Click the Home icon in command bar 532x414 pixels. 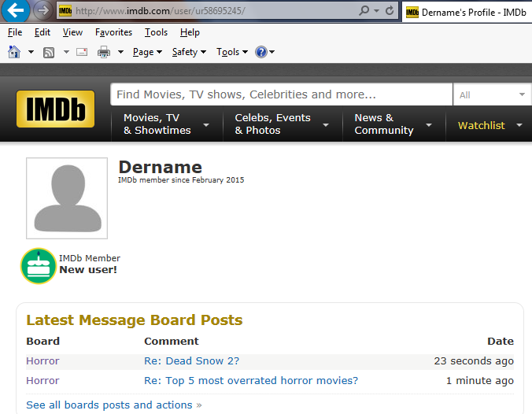pyautogui.click(x=14, y=52)
